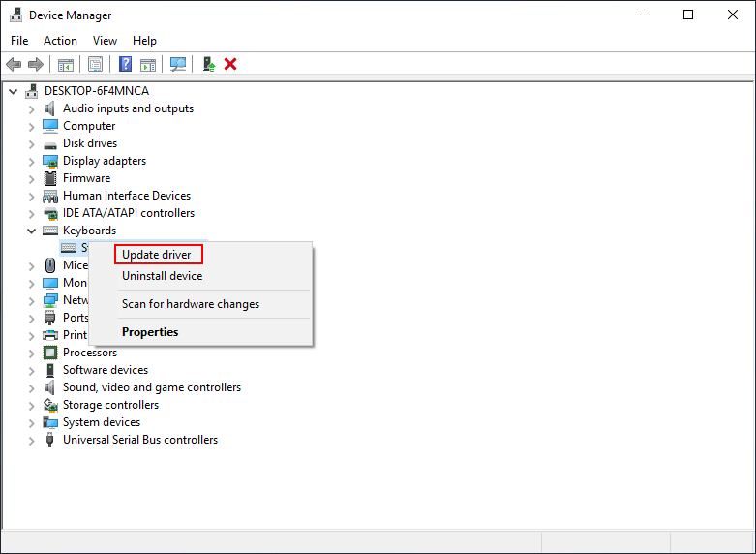Click the Scan for hardware changes monitor icon
Screen dimensions: 756x554
(178, 64)
